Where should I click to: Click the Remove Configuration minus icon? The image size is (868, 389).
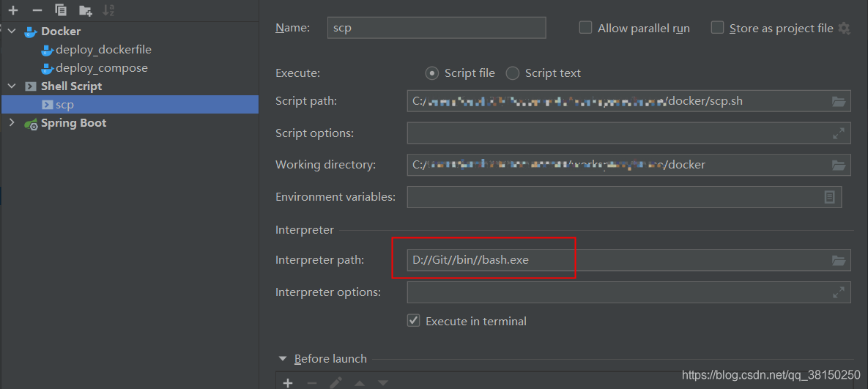tap(37, 10)
